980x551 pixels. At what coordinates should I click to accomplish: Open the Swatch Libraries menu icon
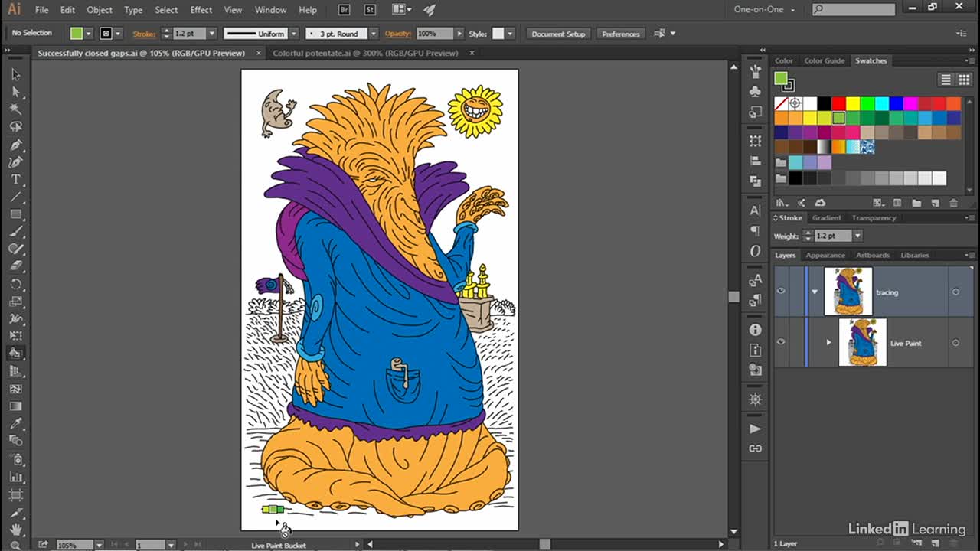[x=781, y=203]
